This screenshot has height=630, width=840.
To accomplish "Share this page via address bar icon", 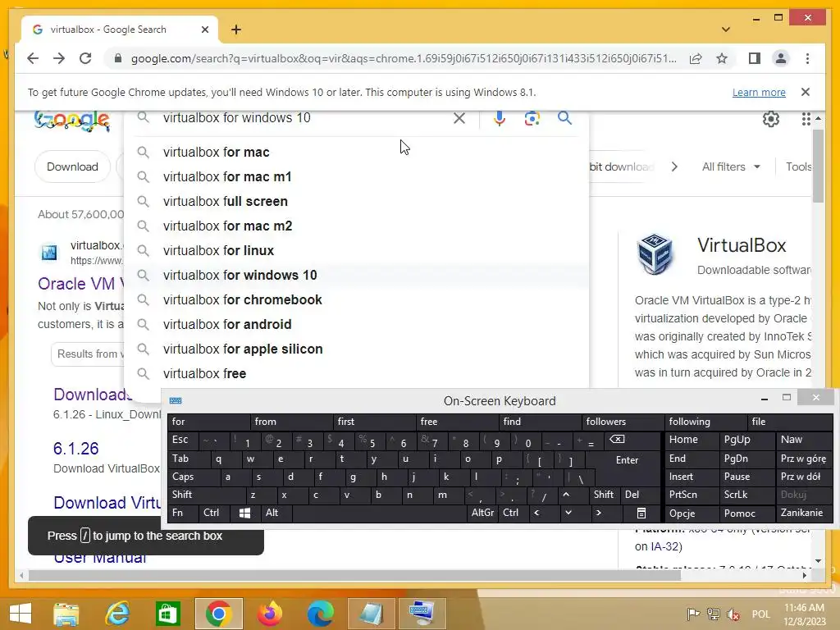I will click(x=696, y=58).
